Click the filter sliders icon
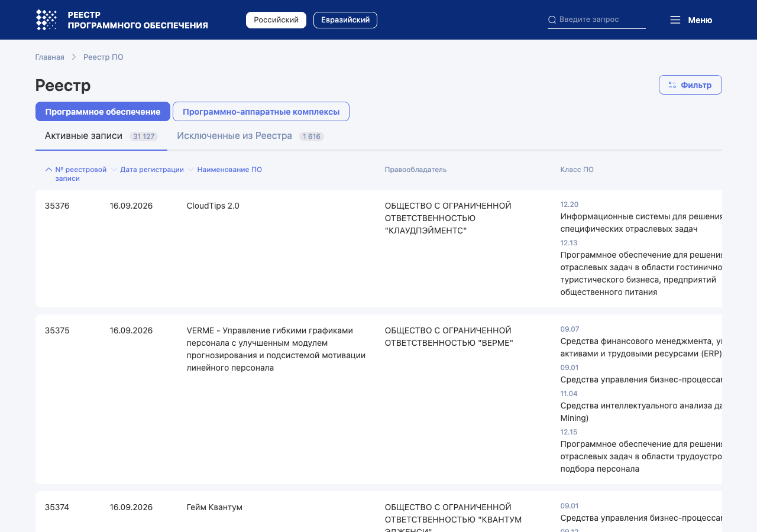This screenshot has width=757, height=532. point(672,85)
